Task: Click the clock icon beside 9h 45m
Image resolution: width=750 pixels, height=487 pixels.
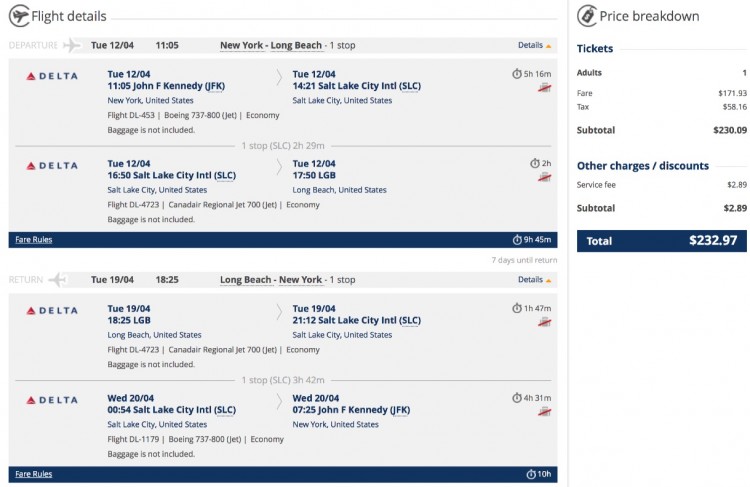Action: [x=516, y=240]
